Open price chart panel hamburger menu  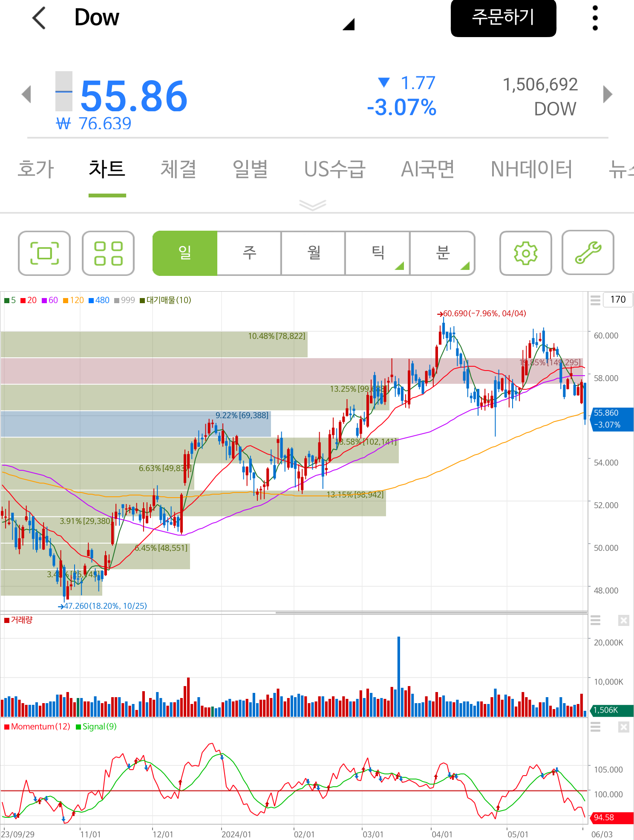pos(596,300)
